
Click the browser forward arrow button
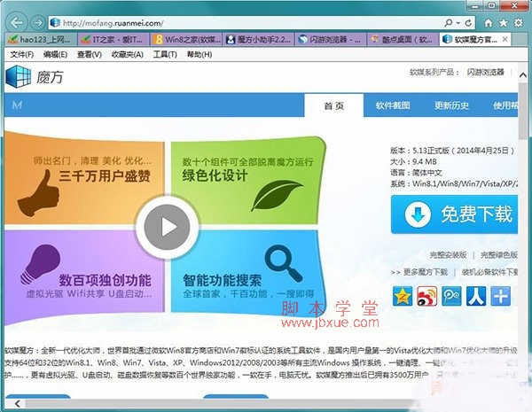click(x=37, y=23)
